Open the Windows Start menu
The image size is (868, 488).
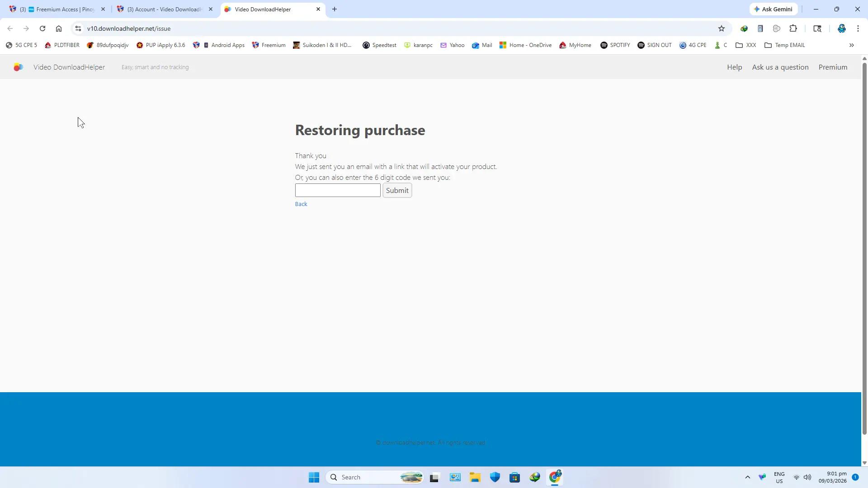pyautogui.click(x=314, y=477)
